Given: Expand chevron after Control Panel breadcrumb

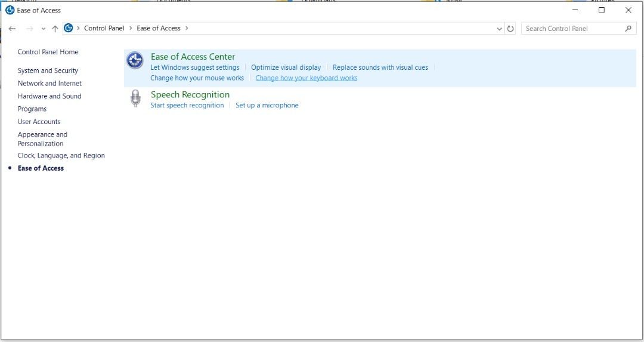Looking at the screenshot, I should 131,28.
